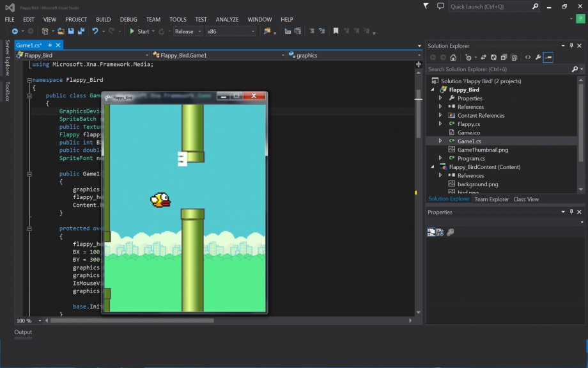Click the Undo arrow in the toolbar
The height and width of the screenshot is (368, 588).
95,31
